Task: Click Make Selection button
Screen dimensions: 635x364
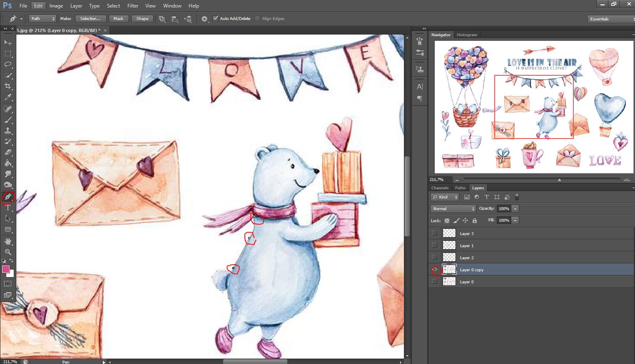Action: click(90, 19)
